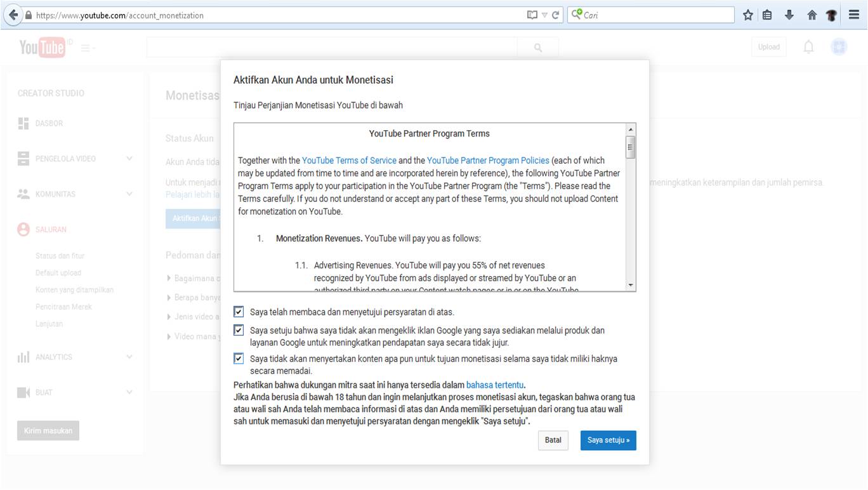Click the terms box scrollbar thumb
The image size is (868, 490).
[x=630, y=147]
